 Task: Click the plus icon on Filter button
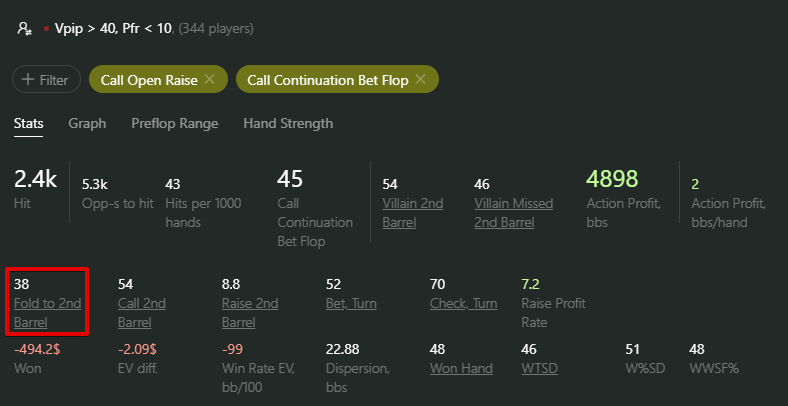[x=29, y=79]
